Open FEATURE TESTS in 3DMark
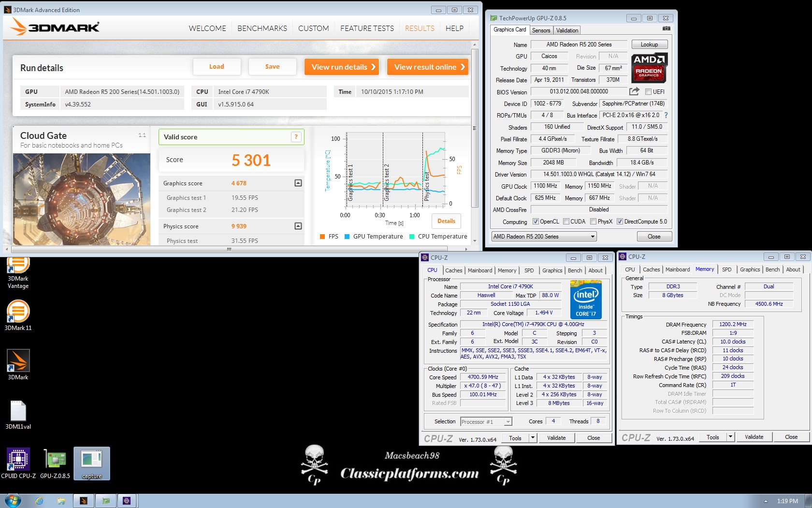Image resolution: width=812 pixels, height=508 pixels. [x=367, y=28]
